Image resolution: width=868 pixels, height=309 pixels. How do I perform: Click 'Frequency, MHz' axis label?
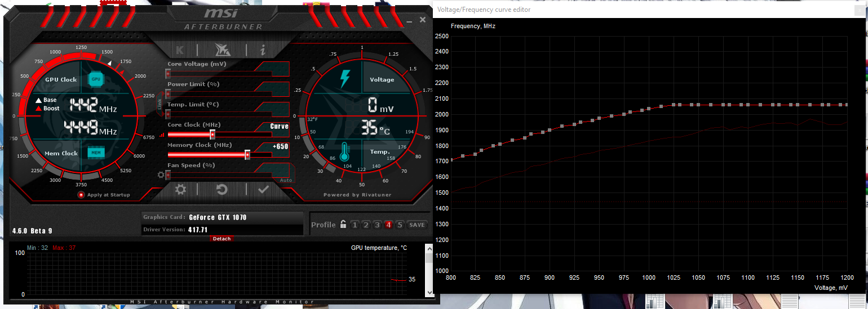pos(473,26)
